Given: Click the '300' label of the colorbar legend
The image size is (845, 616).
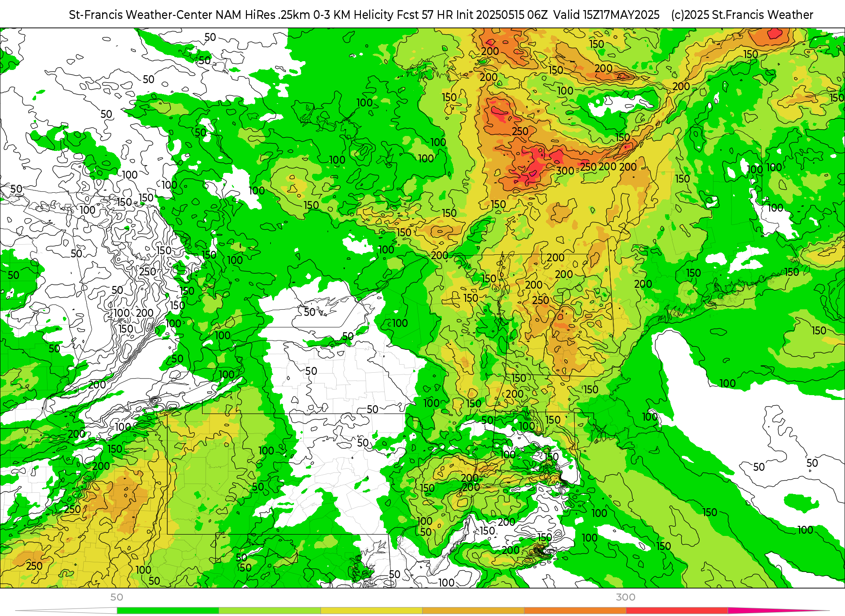Looking at the screenshot, I should (625, 598).
